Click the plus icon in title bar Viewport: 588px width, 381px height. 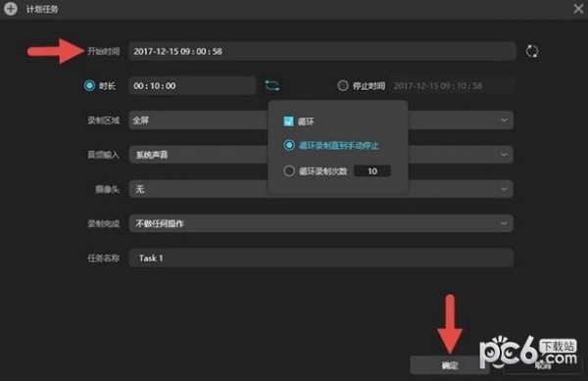[x=11, y=9]
